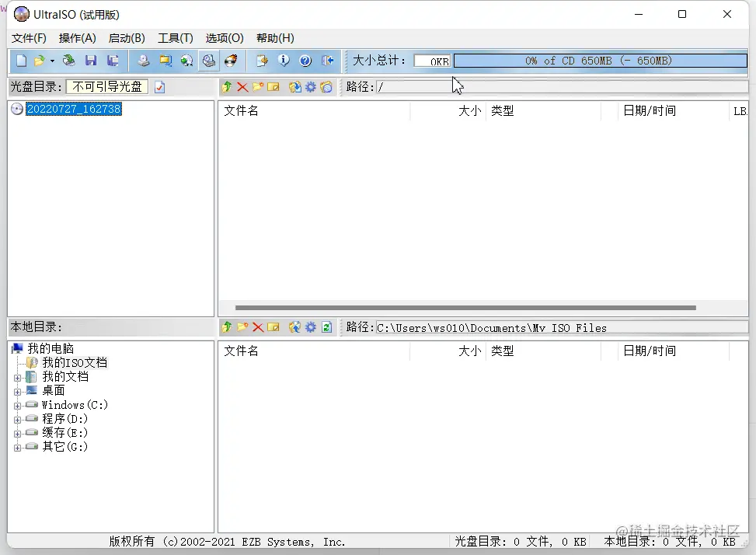756x555 pixels.
Task: Click the Convert image format icon
Action: (165, 61)
